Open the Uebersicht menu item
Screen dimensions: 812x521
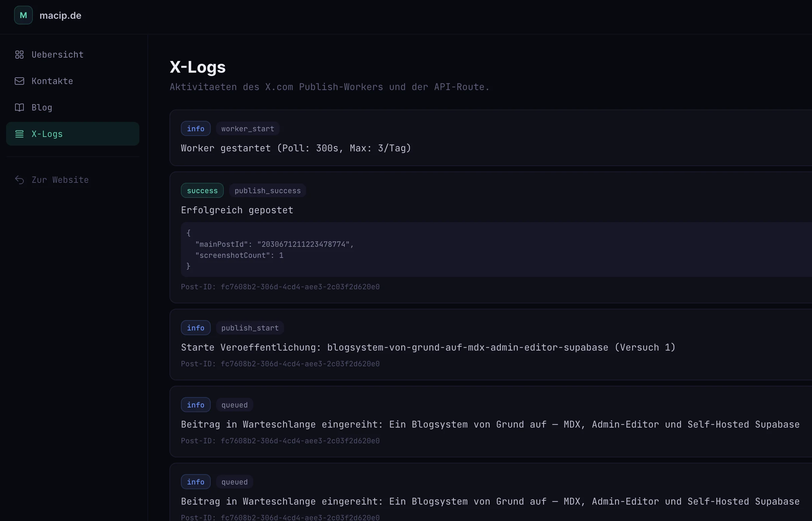click(57, 55)
